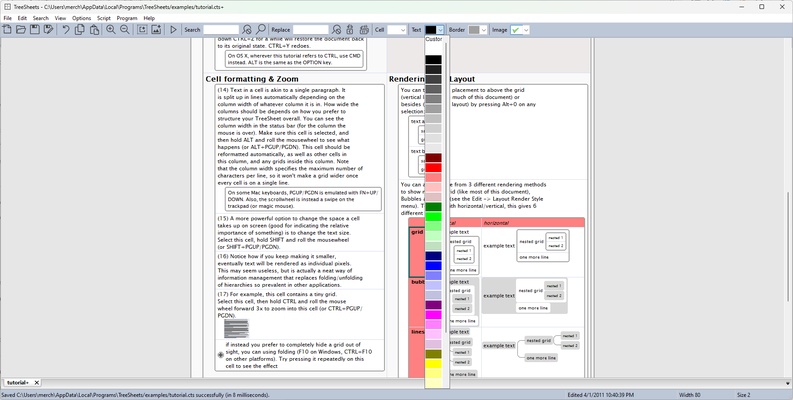Click the document's vertical scrollbar thumb
This screenshot has height=400, width=793.
coord(788,245)
